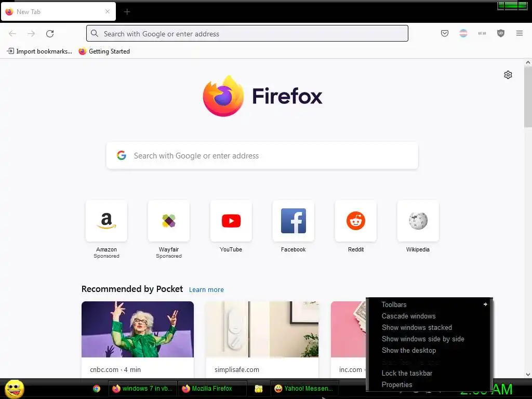532x399 pixels.
Task: Click the taskbar clock
Action: coord(503,389)
